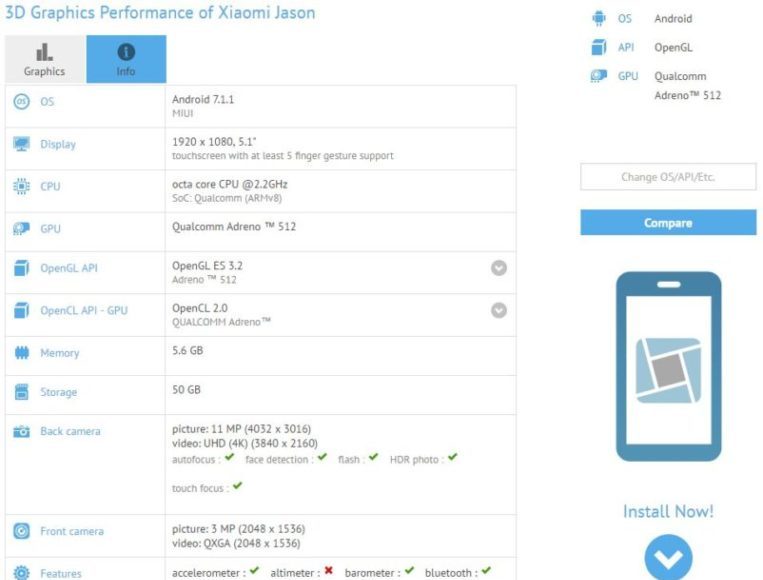Click the OS row icon
The image size is (763, 580).
point(21,102)
